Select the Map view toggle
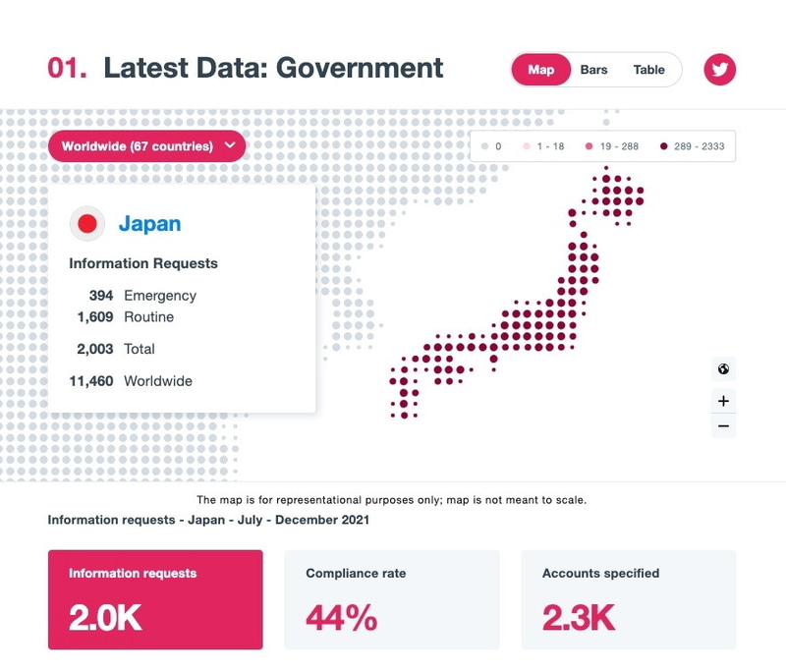The width and height of the screenshot is (786, 672). (x=541, y=70)
